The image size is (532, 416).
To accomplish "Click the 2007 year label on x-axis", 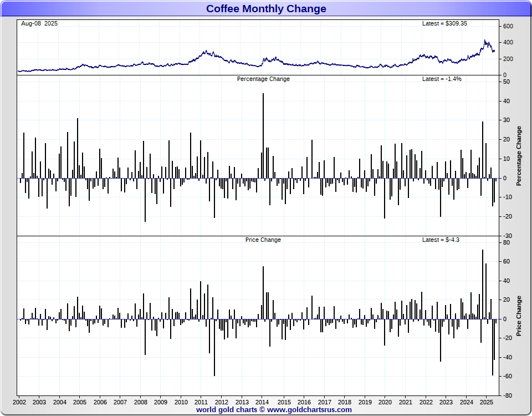I will [x=120, y=402].
